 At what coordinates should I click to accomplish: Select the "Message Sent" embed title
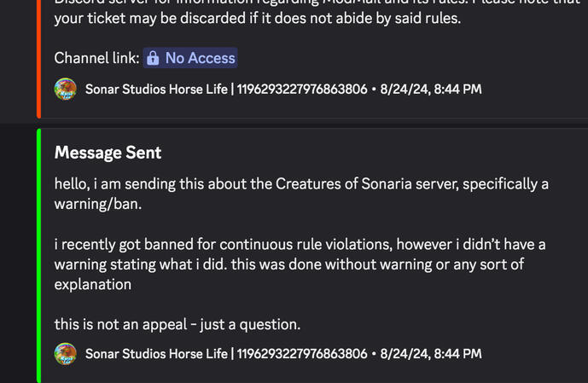(x=108, y=153)
